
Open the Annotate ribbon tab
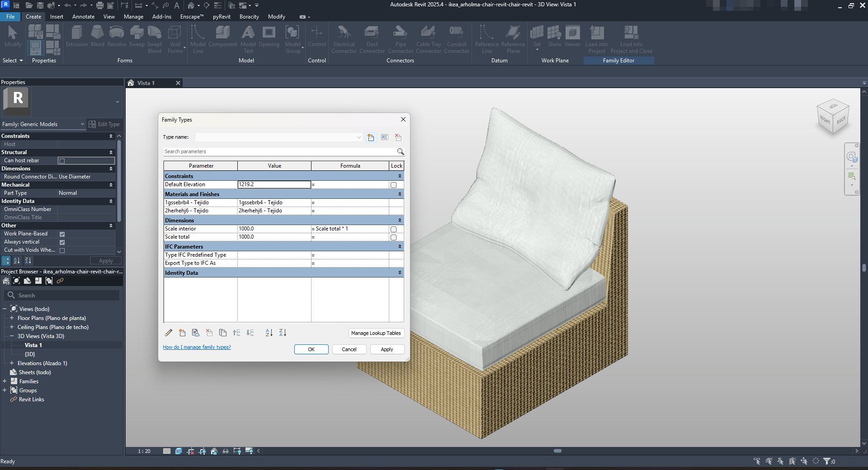(x=84, y=17)
